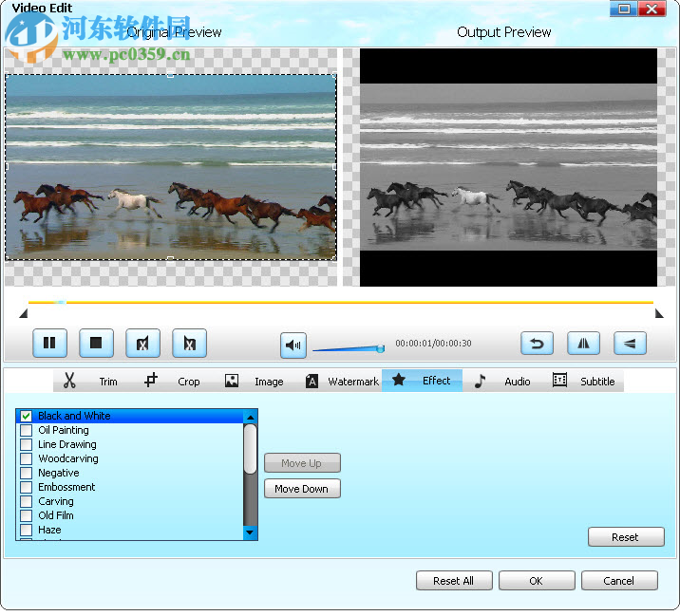Screen dimensions: 680x616
Task: Maximize the Video Edit window
Action: pos(624,9)
